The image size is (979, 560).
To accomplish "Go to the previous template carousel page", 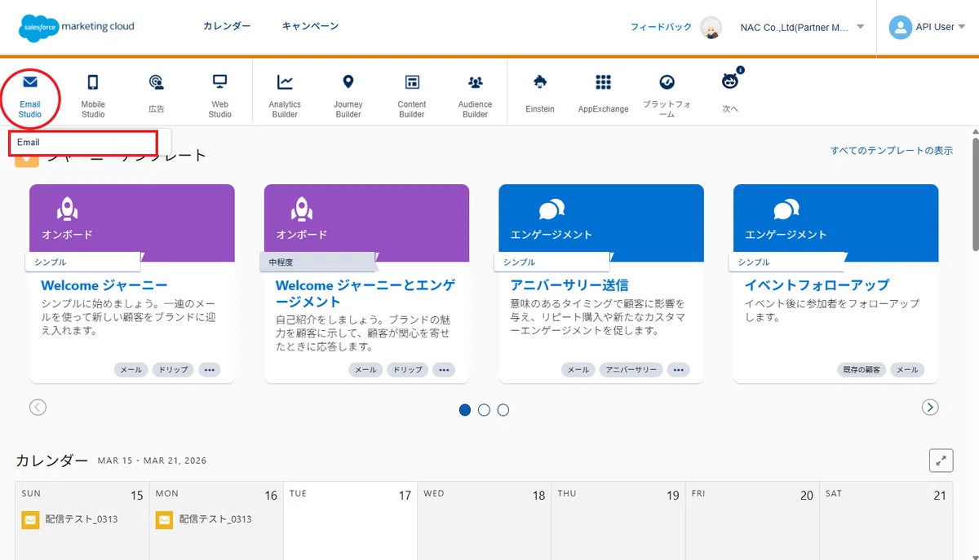I will [x=38, y=407].
